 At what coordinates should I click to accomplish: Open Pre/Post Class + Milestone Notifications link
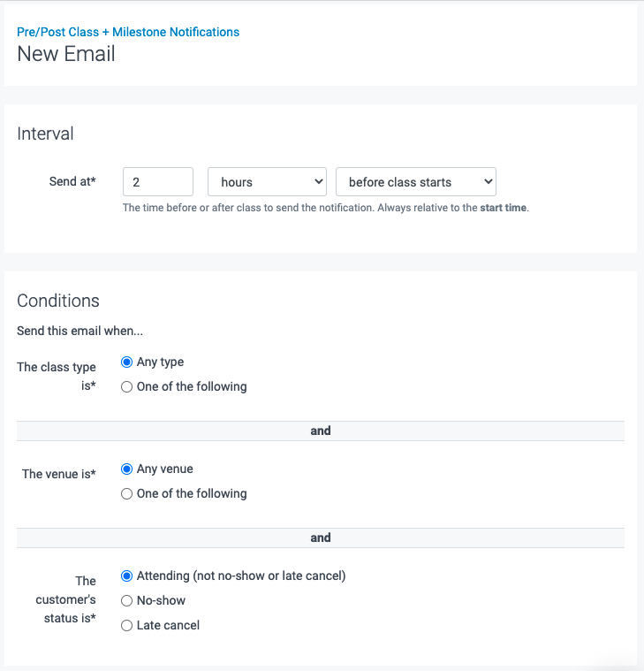point(128,32)
